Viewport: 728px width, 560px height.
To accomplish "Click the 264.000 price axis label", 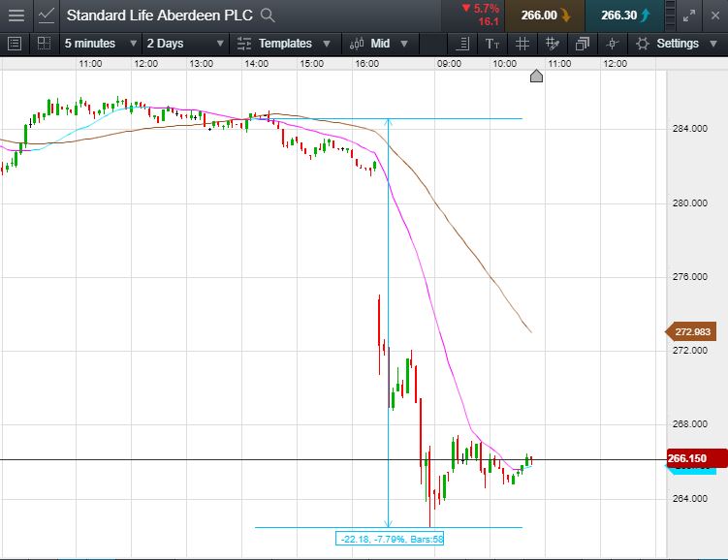I will point(690,498).
